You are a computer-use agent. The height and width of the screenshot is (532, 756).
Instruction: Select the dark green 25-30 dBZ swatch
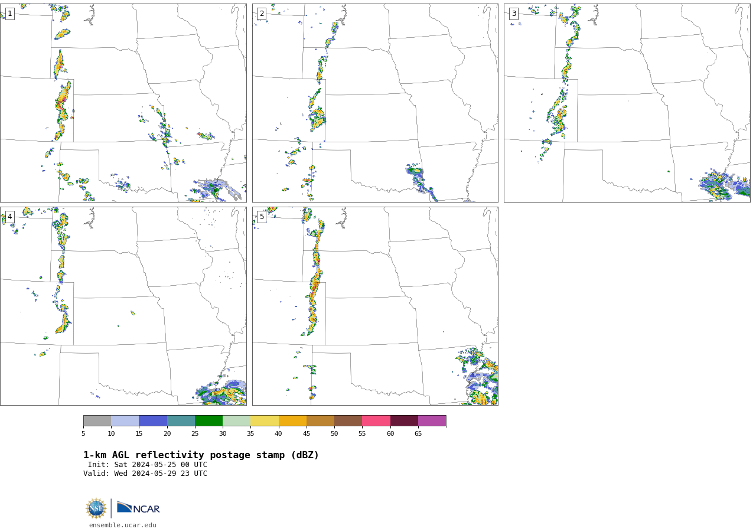pyautogui.click(x=208, y=421)
